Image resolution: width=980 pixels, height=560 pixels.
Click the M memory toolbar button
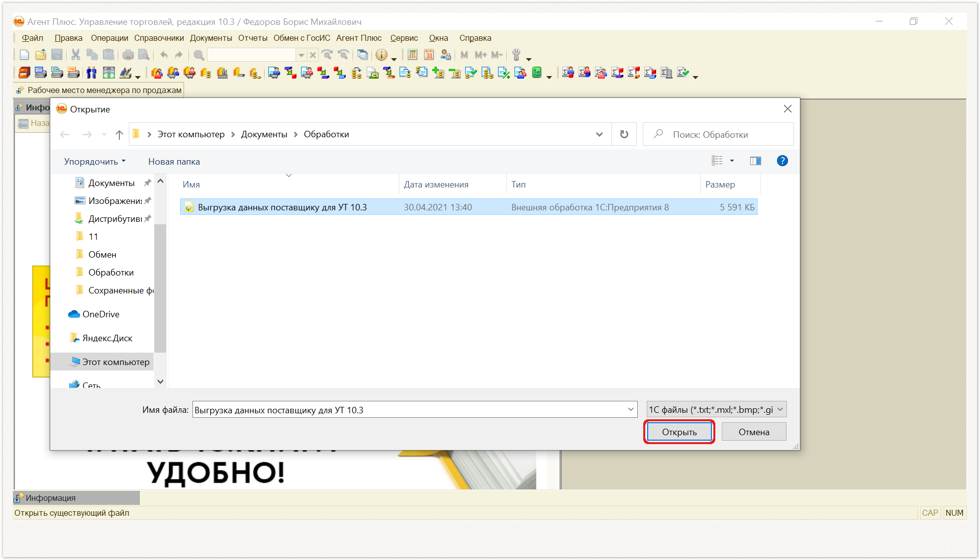pyautogui.click(x=464, y=55)
